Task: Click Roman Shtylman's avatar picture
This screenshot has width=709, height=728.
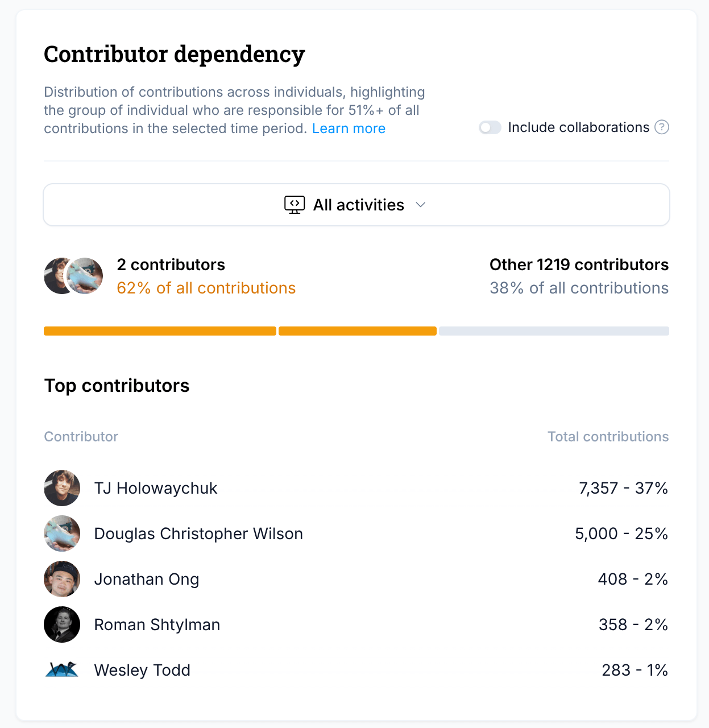Action: (x=62, y=624)
